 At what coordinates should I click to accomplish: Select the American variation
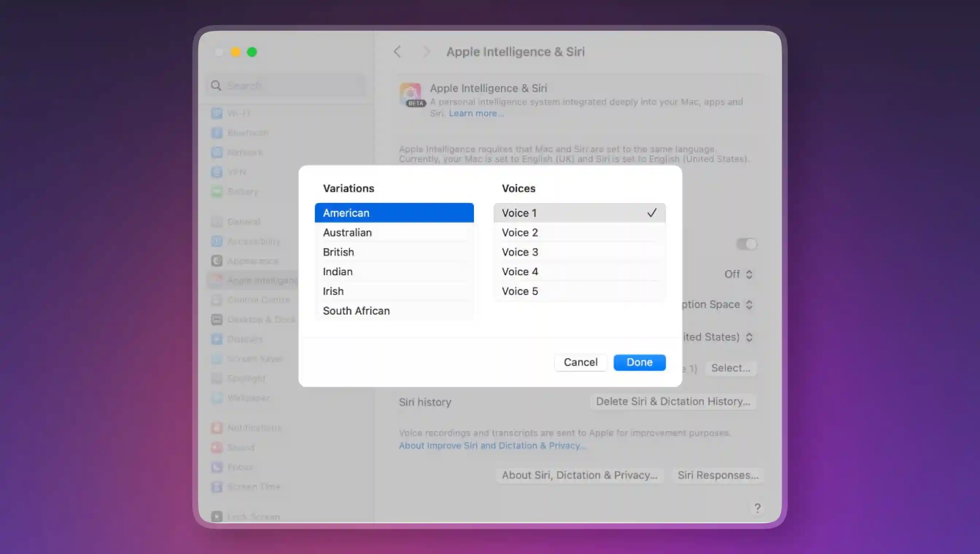394,213
